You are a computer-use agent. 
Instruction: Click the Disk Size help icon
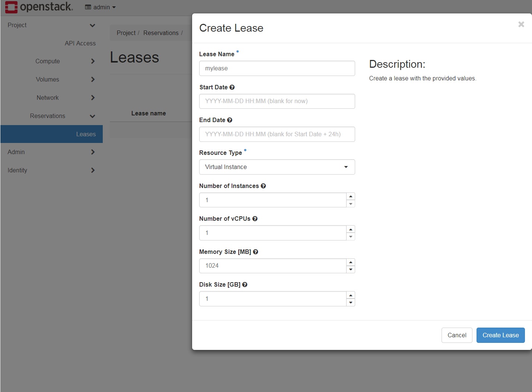point(245,284)
